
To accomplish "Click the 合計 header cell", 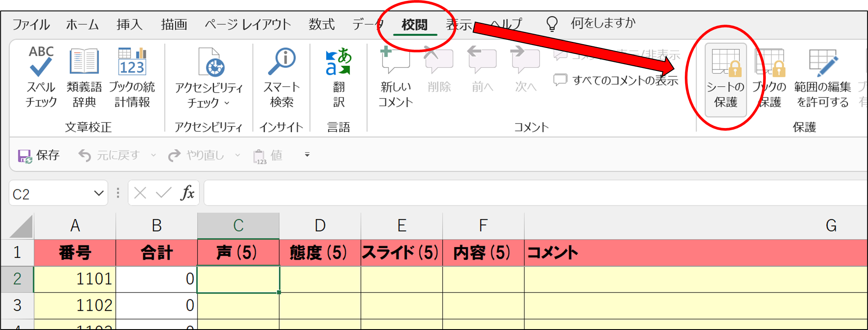I will (x=156, y=253).
